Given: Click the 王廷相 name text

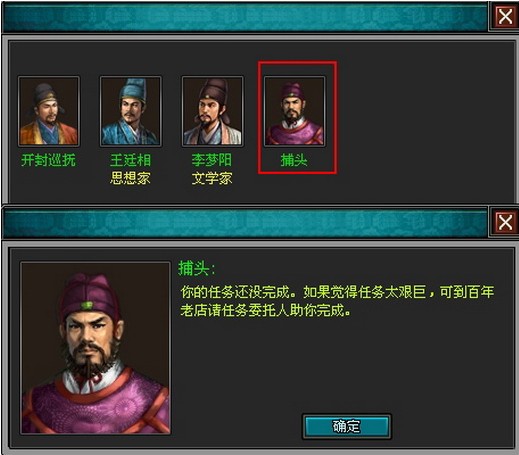Looking at the screenshot, I should 131,160.
